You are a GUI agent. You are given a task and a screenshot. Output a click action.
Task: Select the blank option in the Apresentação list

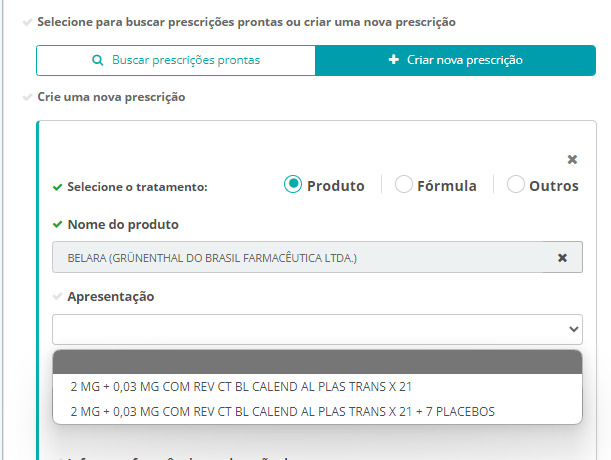pyautogui.click(x=317, y=362)
